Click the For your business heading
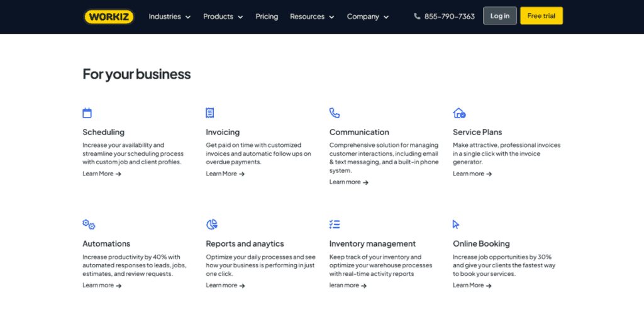644x310 pixels. click(136, 74)
